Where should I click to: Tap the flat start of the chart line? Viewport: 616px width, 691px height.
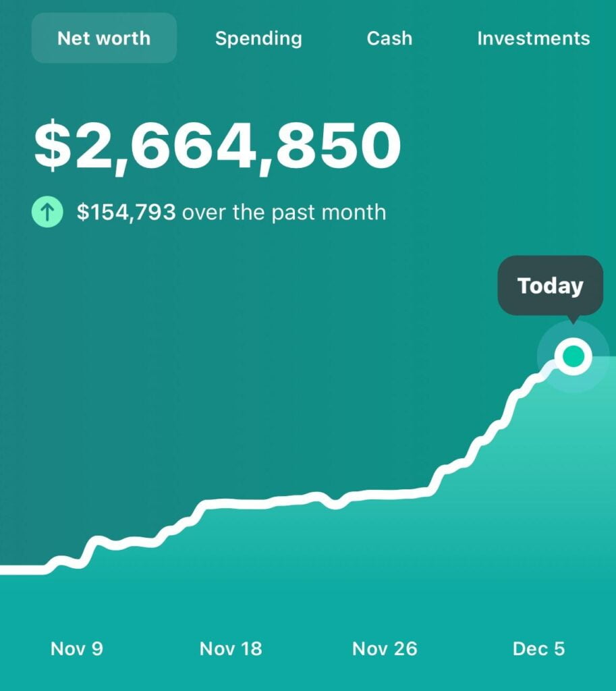(20, 570)
